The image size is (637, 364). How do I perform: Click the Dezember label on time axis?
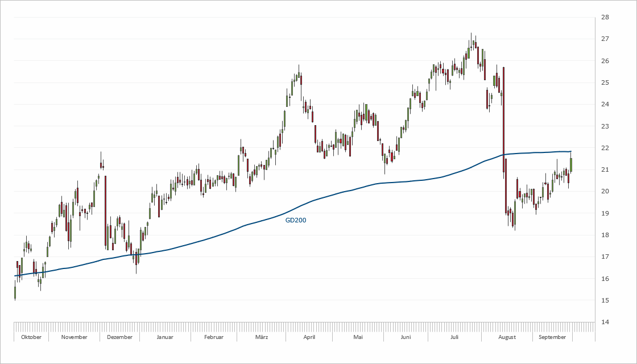(119, 337)
